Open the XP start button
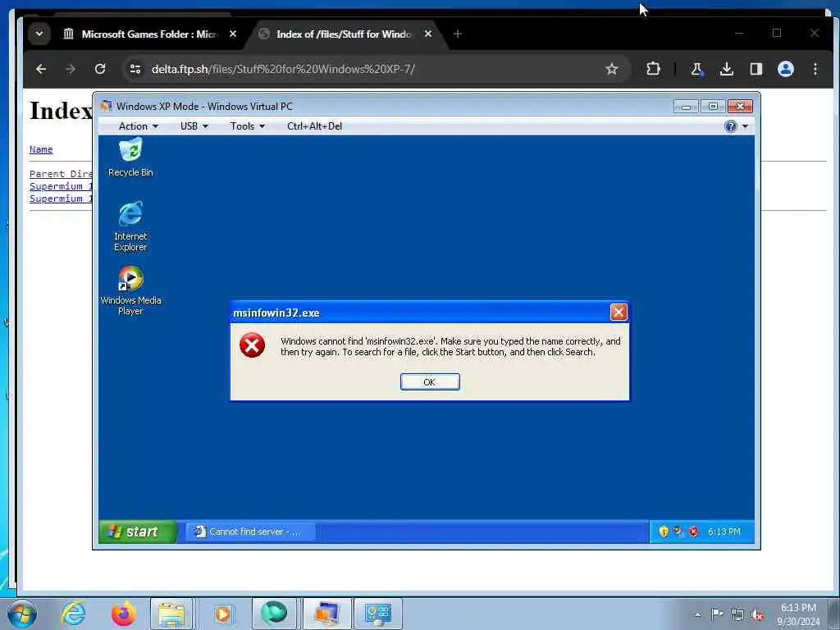Screen dimensions: 840x630 tap(138, 532)
